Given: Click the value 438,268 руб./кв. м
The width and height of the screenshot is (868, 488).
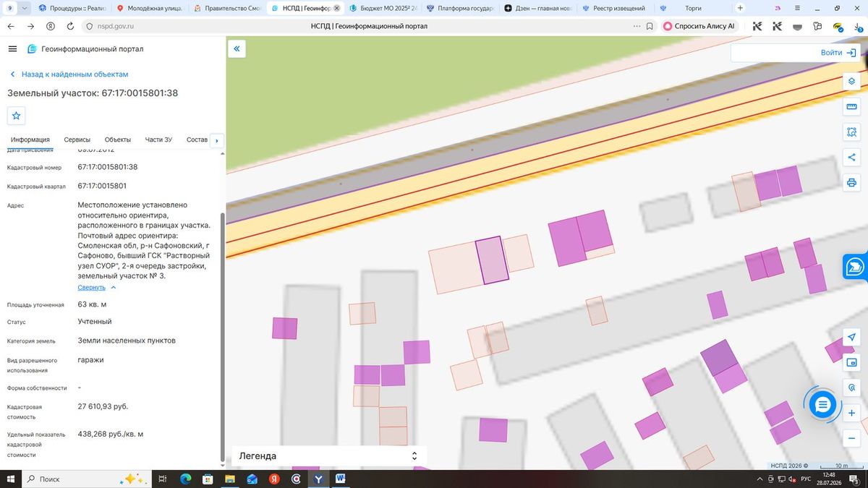Looking at the screenshot, I should tap(111, 434).
